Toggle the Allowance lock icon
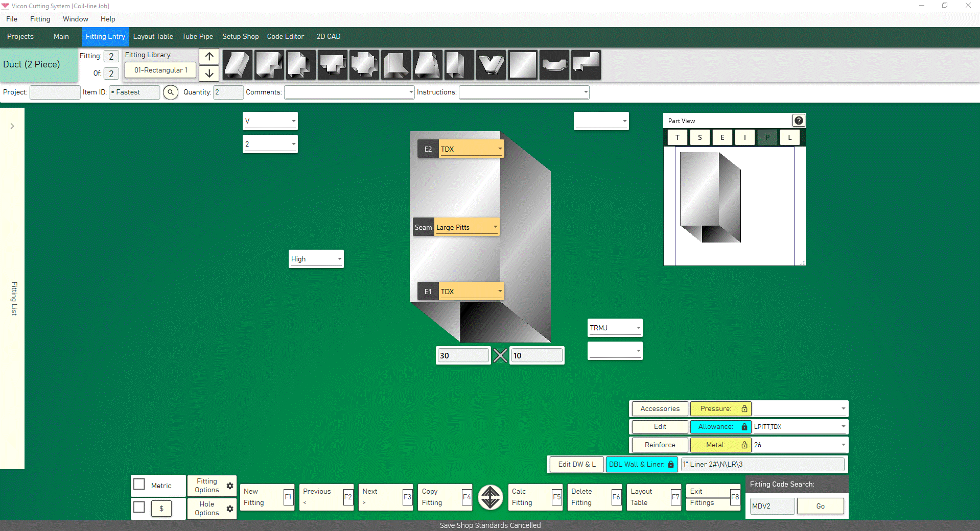 click(x=744, y=427)
